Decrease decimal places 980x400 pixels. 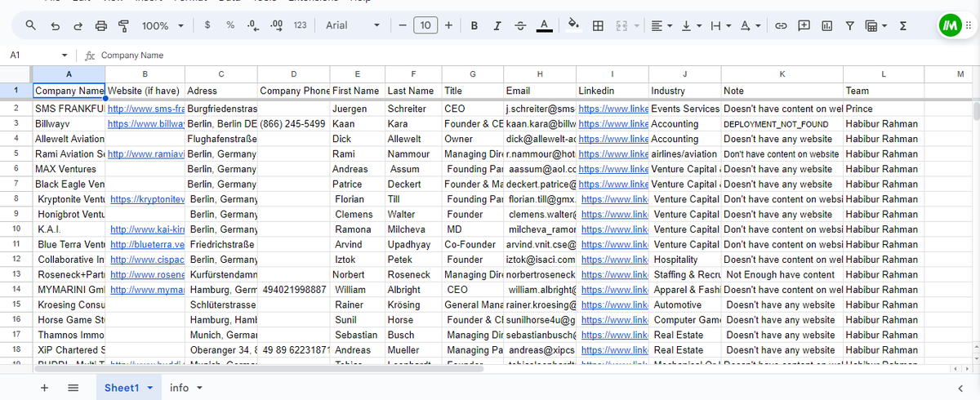[253, 25]
